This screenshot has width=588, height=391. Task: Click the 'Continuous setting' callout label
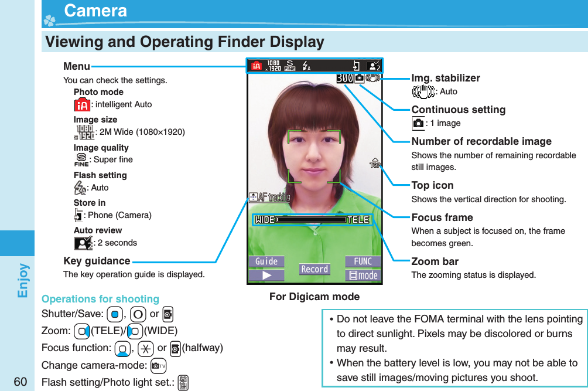tap(458, 110)
